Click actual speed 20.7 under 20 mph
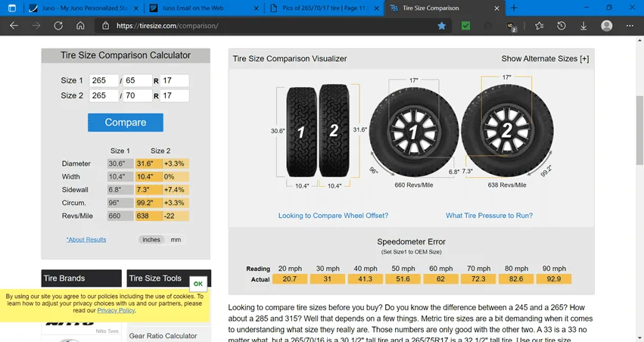 tap(290, 279)
